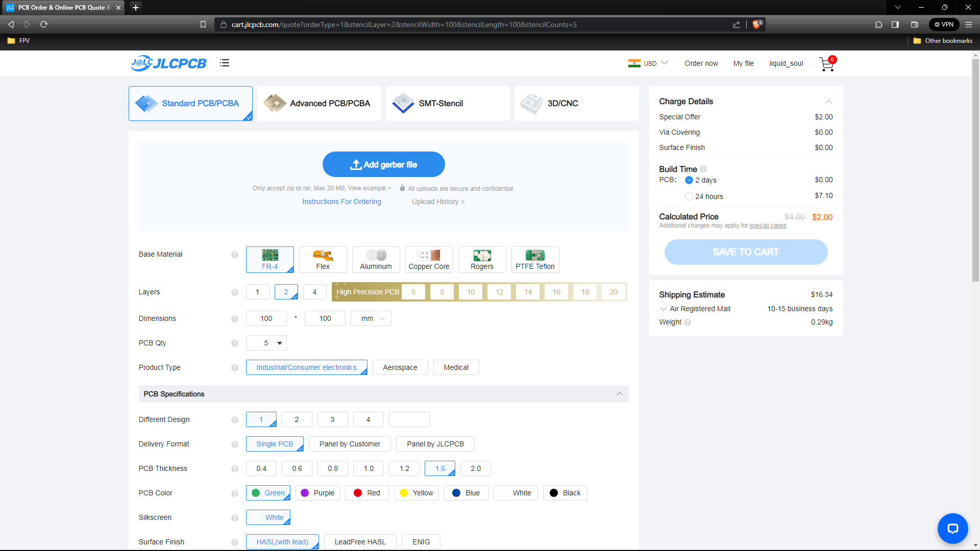The image size is (980, 551).
Task: Open the shopping cart icon
Action: (826, 64)
